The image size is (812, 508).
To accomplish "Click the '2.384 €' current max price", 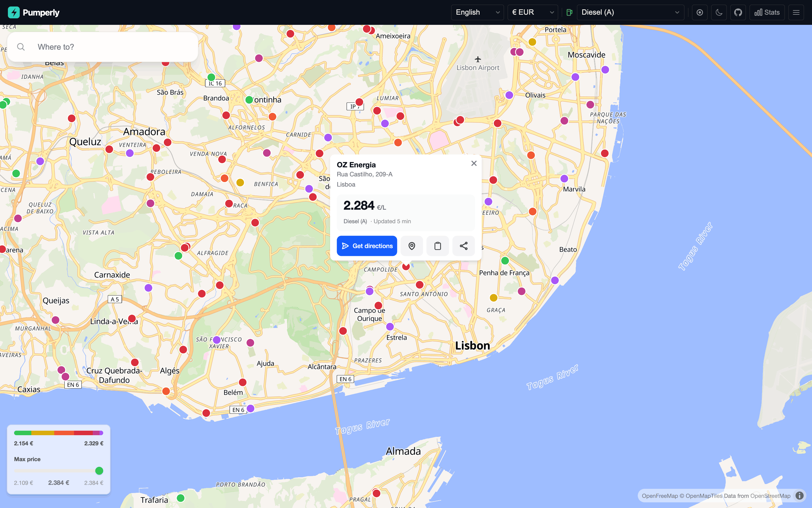I will (59, 483).
